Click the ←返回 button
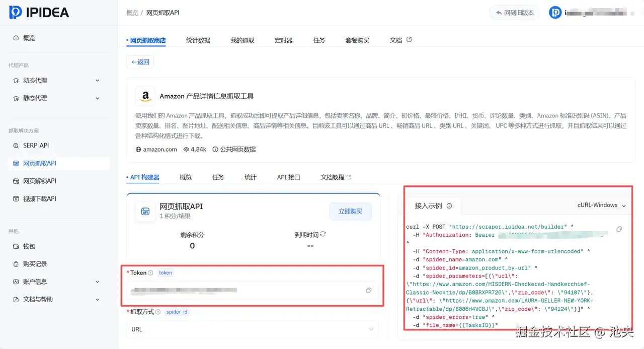Image resolution: width=644 pixels, height=349 pixels. coord(140,62)
